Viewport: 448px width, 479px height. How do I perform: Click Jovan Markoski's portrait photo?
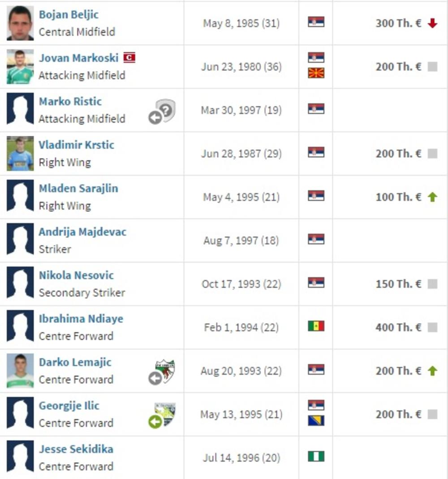pos(20,67)
